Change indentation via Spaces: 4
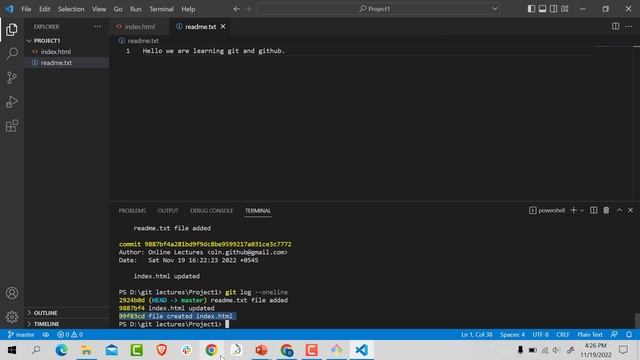Viewport: 640px width, 360px height. 512,335
